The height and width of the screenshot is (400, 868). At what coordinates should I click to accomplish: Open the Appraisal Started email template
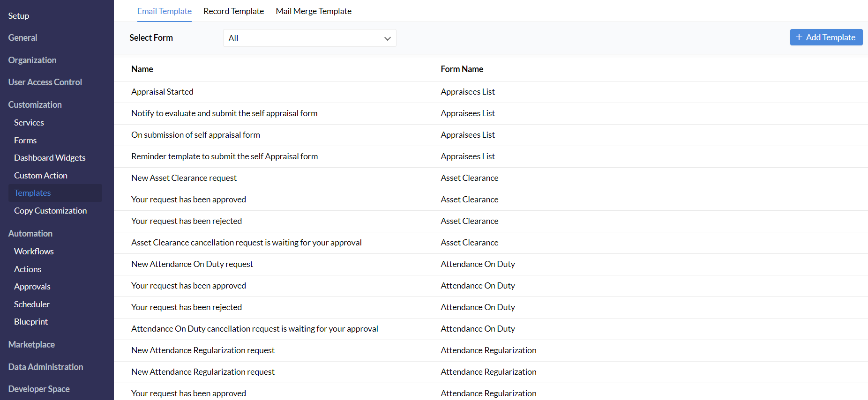(162, 92)
